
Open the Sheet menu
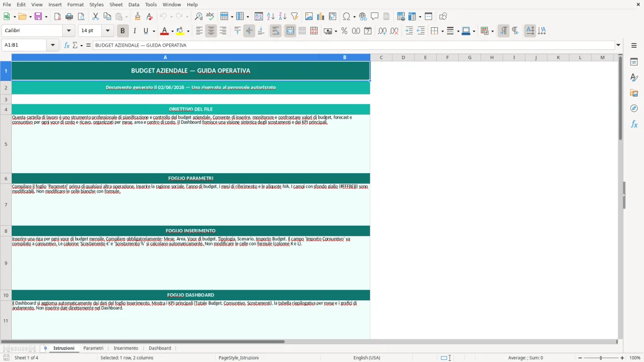[x=116, y=4]
